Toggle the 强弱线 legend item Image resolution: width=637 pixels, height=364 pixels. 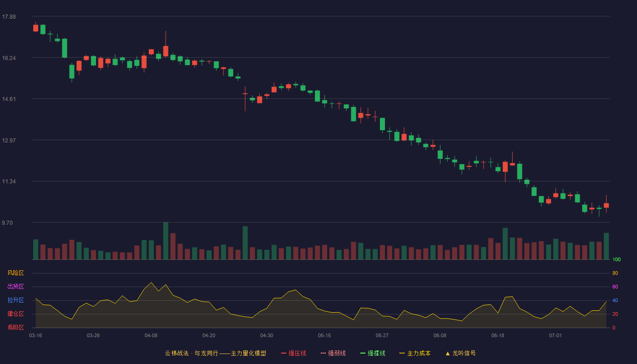[334, 353]
